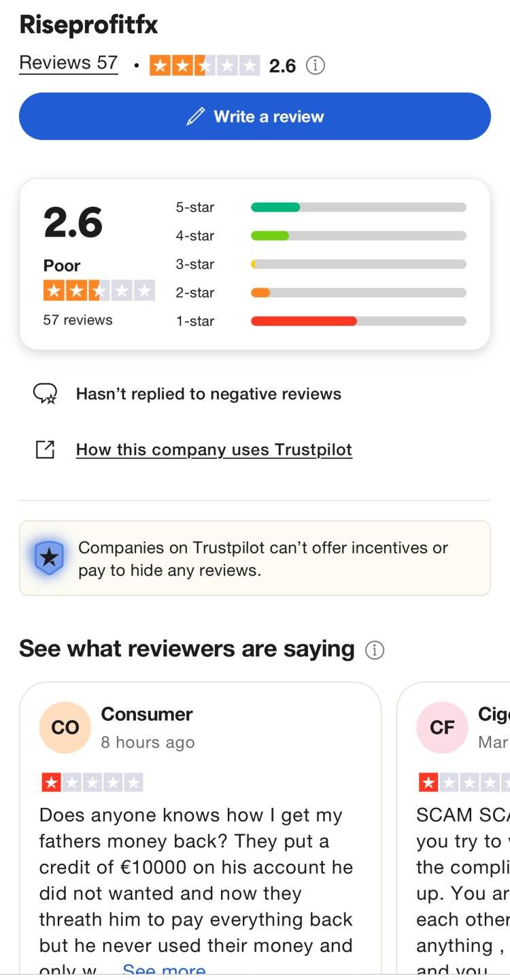Open the Reviews 57 link
Viewport: 510px width, 980px height.
(x=69, y=63)
